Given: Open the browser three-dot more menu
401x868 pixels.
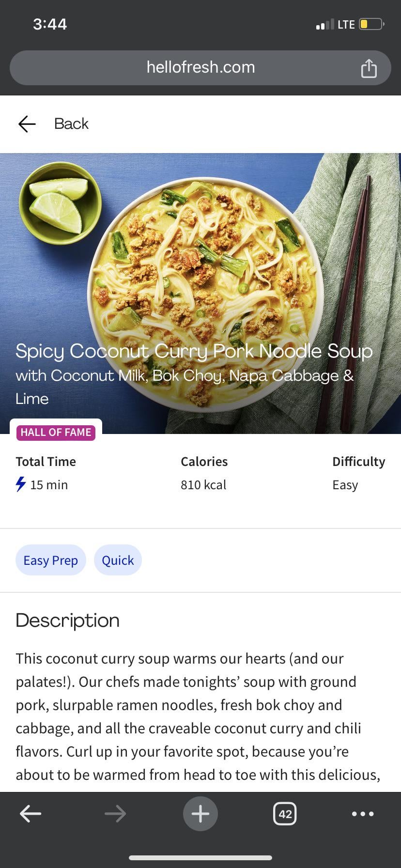Looking at the screenshot, I should (x=363, y=814).
